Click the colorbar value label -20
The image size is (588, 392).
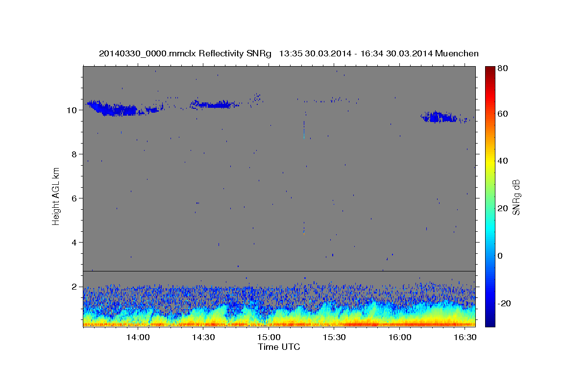[x=505, y=303]
